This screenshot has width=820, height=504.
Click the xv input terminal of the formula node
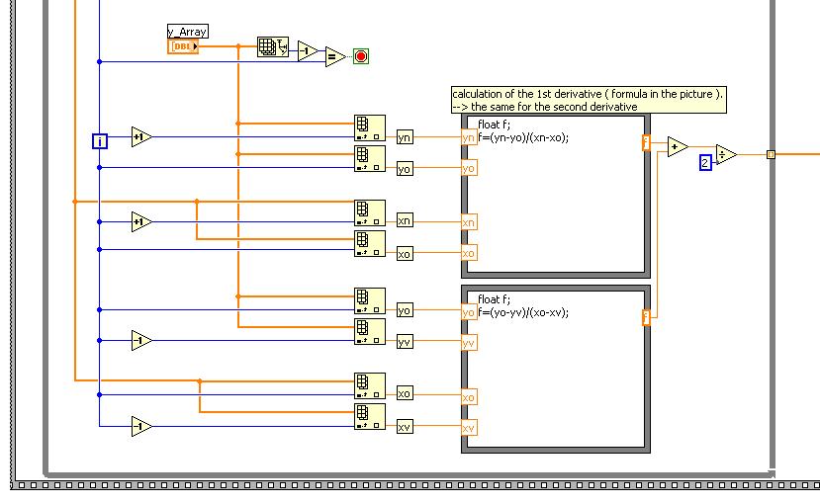pyautogui.click(x=469, y=428)
